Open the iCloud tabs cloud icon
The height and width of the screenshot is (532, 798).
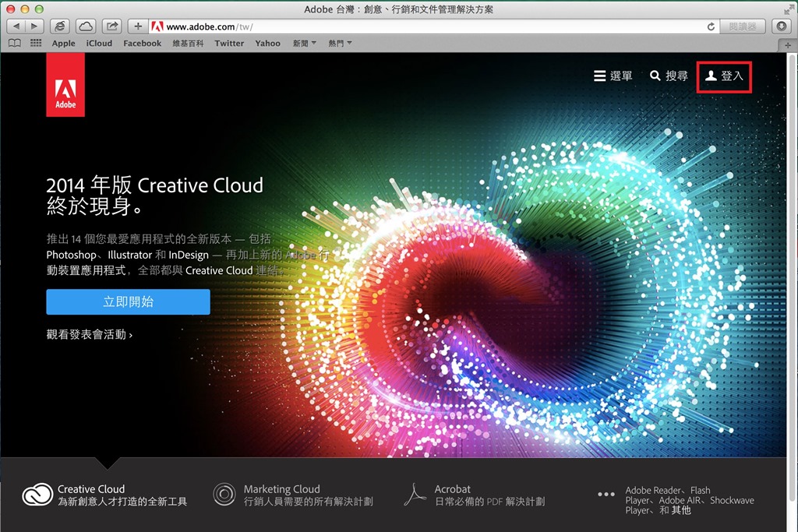pos(86,26)
